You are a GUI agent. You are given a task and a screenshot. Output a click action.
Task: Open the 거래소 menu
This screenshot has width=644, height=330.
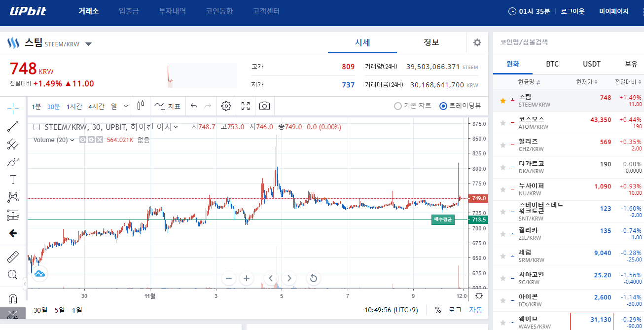tap(89, 11)
